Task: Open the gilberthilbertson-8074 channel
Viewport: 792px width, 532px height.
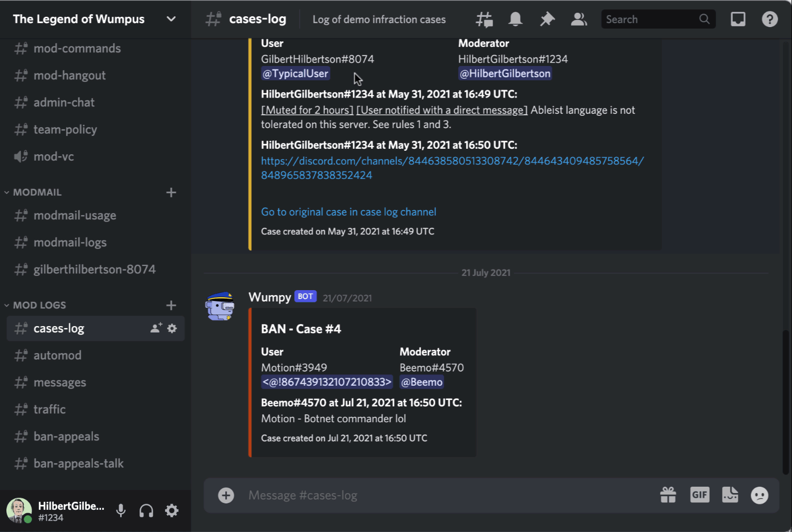Action: coord(96,269)
